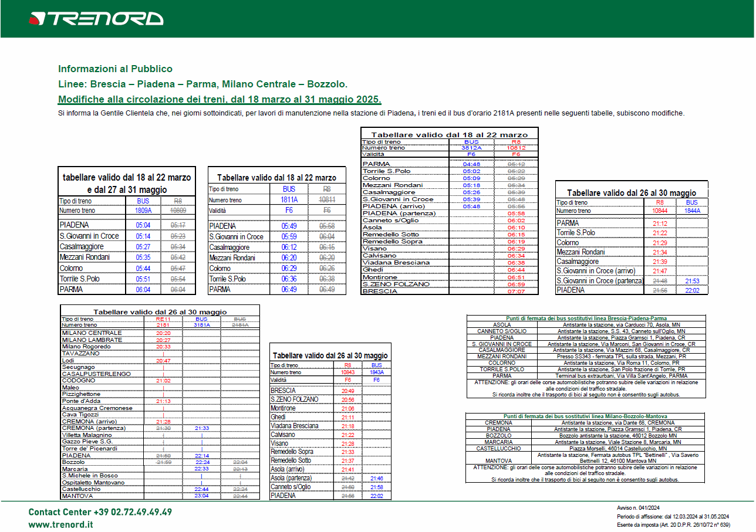
Task: Select bus number 1811A
Action: click(289, 200)
